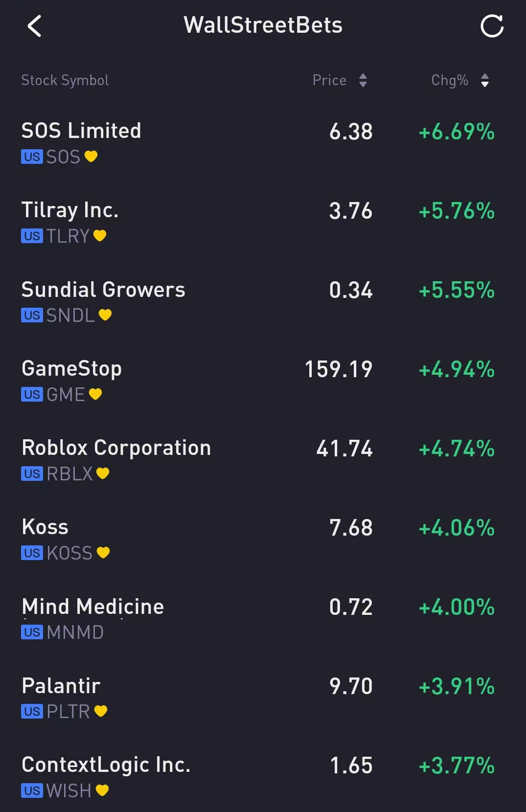
Task: Click the Stock Symbol column header
Action: pos(65,80)
